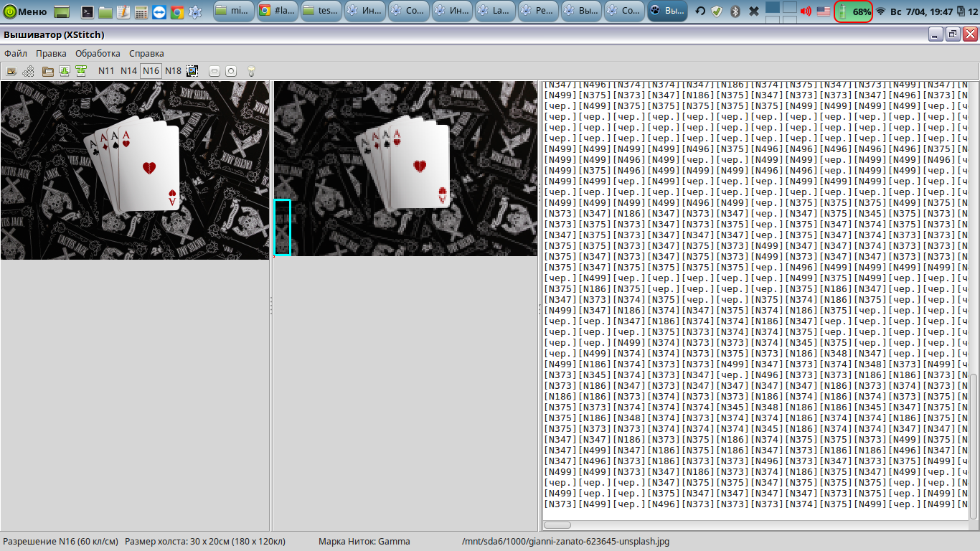Open the Справка menu

(x=146, y=53)
